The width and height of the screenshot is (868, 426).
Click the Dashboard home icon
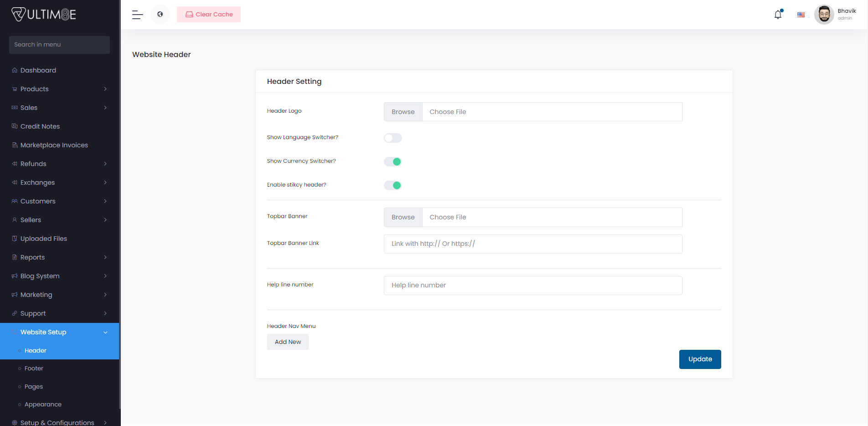(x=15, y=70)
